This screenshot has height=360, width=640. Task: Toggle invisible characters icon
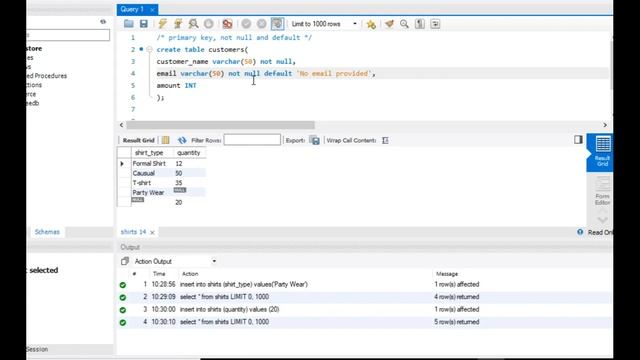point(420,24)
